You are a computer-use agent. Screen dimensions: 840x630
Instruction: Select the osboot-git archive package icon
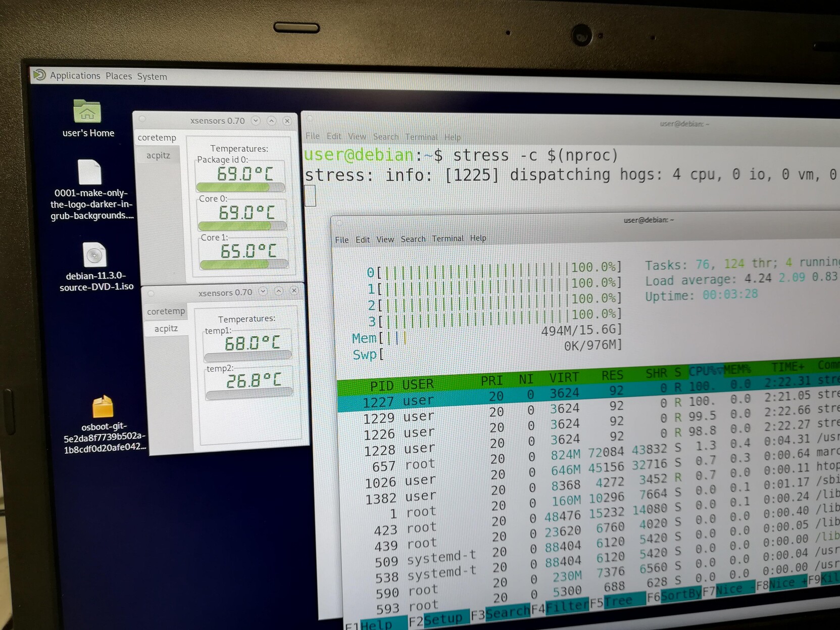coord(103,407)
